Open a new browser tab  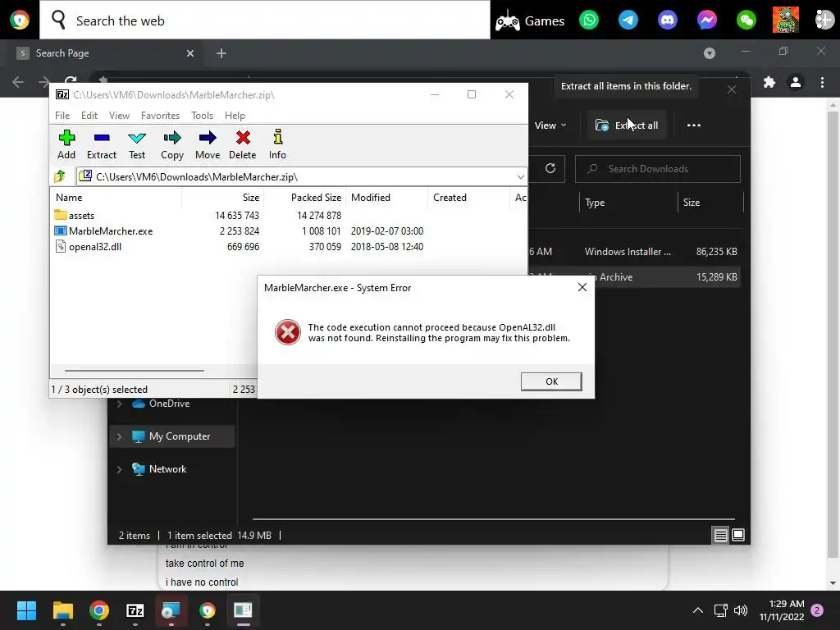tap(221, 53)
